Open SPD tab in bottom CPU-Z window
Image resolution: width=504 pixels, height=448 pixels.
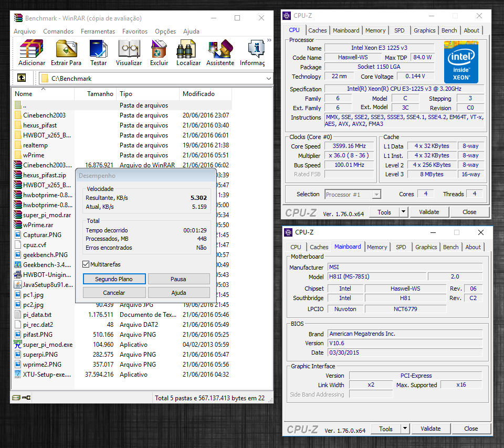click(401, 247)
